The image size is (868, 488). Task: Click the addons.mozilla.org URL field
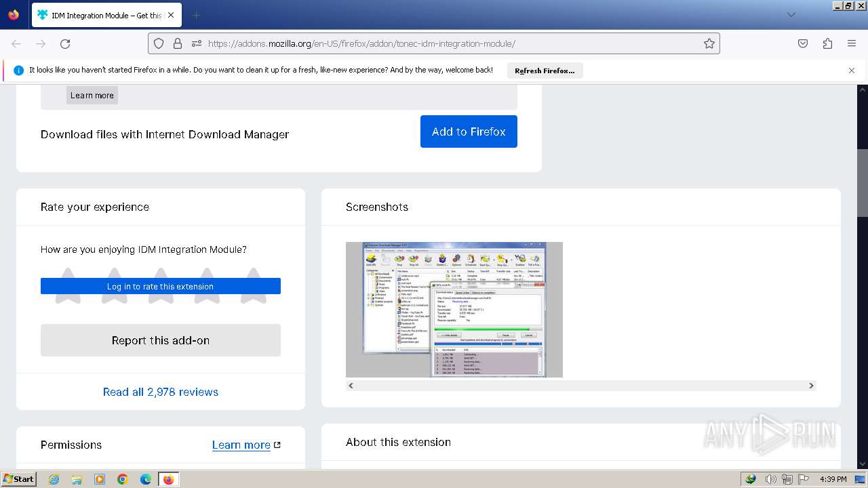click(434, 43)
